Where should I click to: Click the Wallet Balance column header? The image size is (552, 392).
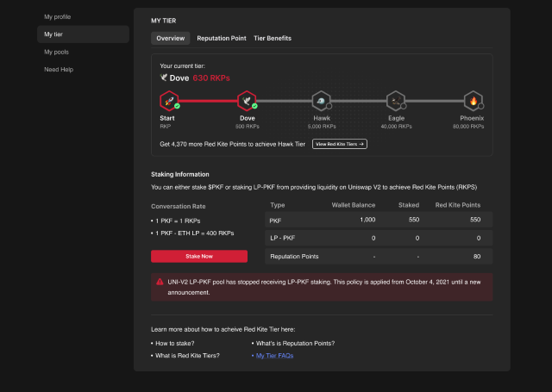click(354, 205)
